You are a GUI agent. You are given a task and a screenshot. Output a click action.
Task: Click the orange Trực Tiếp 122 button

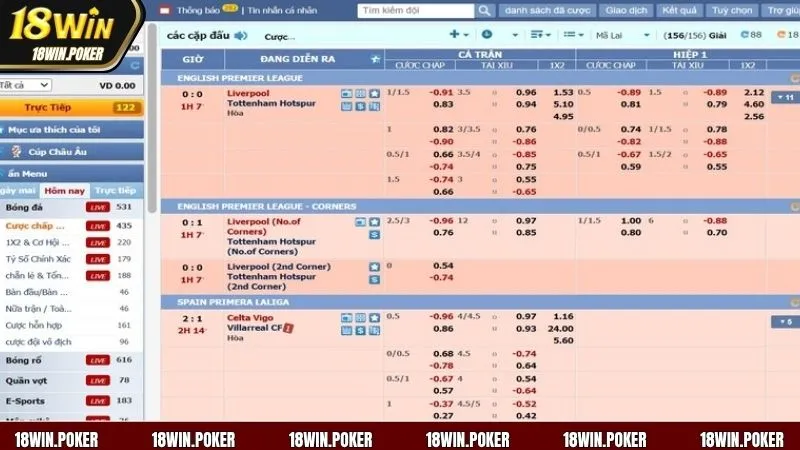tap(71, 107)
